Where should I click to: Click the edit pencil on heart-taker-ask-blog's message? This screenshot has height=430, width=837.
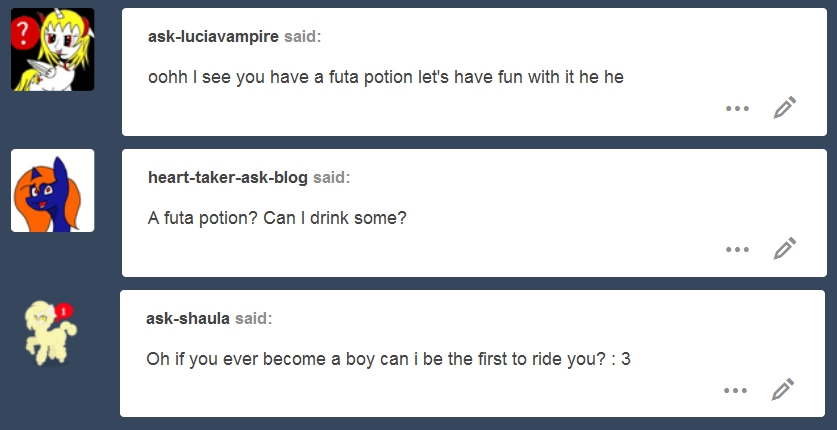tap(785, 249)
